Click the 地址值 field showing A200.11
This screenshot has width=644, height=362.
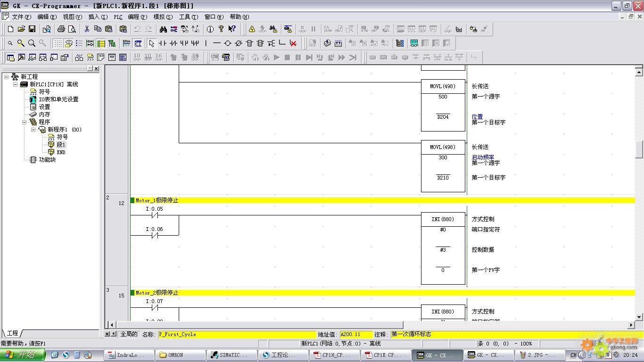[356, 334]
